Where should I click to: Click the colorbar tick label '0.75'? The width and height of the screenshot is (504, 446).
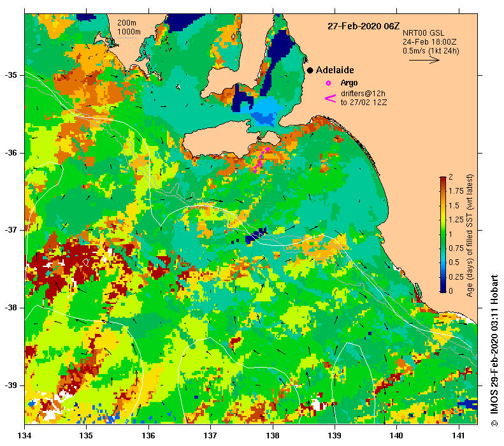coord(456,248)
